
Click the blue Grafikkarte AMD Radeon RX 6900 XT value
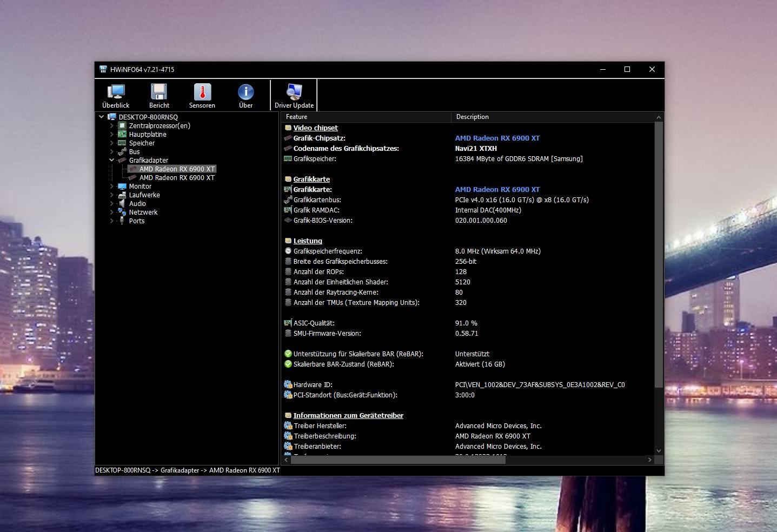[x=497, y=189]
